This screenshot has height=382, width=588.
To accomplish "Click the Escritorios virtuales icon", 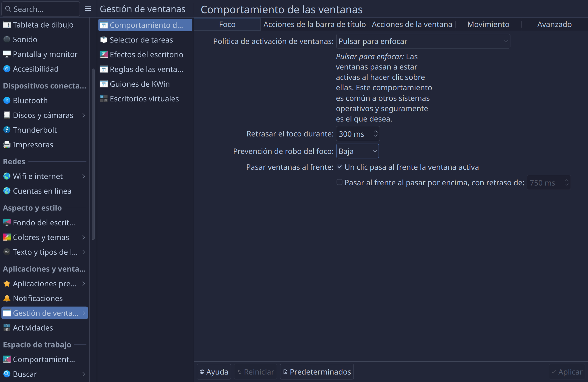I will click(104, 99).
